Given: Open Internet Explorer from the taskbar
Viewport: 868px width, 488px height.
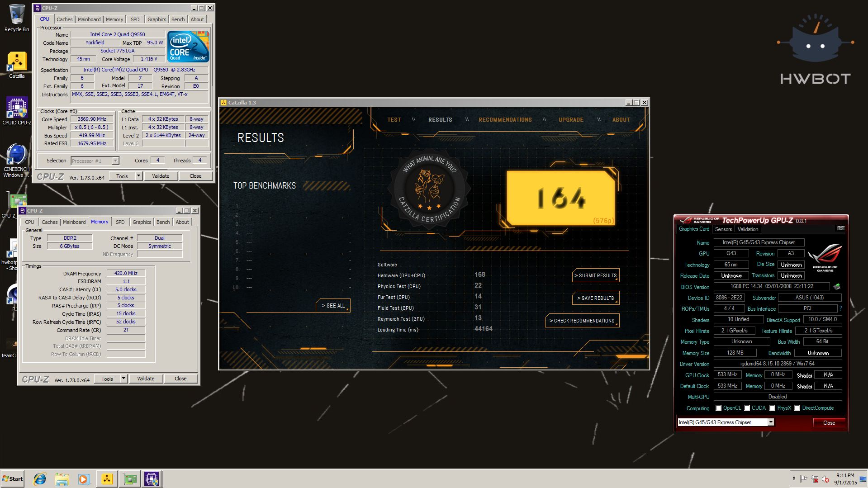Looking at the screenshot, I should coord(40,479).
